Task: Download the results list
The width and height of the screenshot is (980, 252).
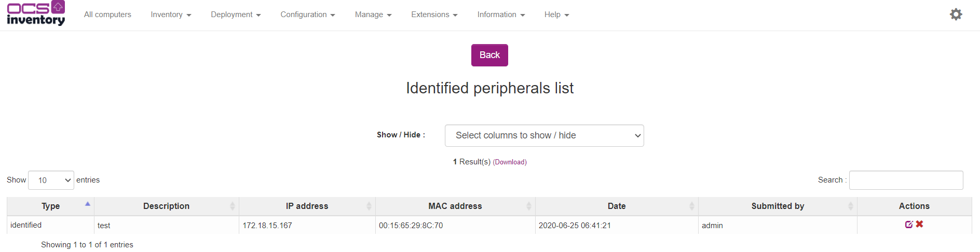Action: [x=509, y=162]
